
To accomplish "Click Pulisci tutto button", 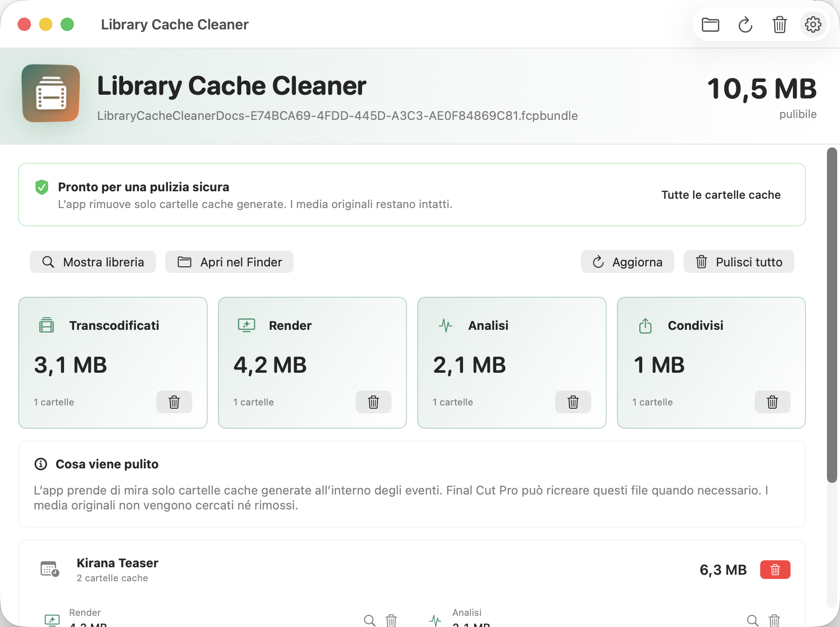I will [739, 262].
